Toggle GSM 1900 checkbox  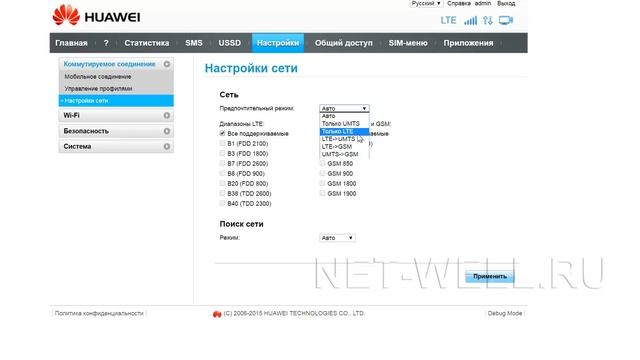[x=322, y=193]
